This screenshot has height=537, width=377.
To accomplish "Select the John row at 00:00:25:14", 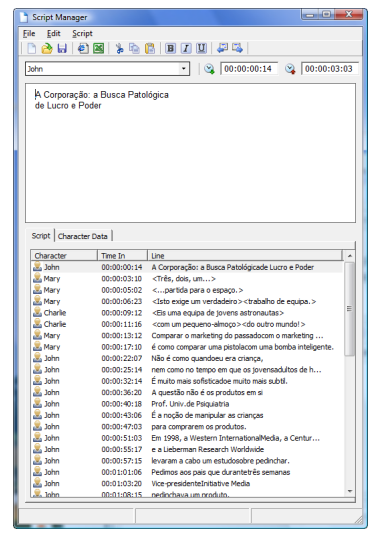I will click(187, 370).
